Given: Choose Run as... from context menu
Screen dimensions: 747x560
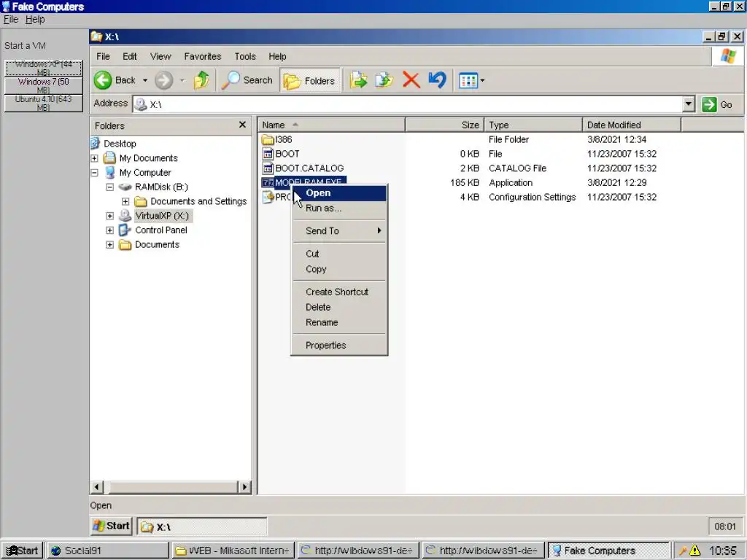Looking at the screenshot, I should coord(339,208).
